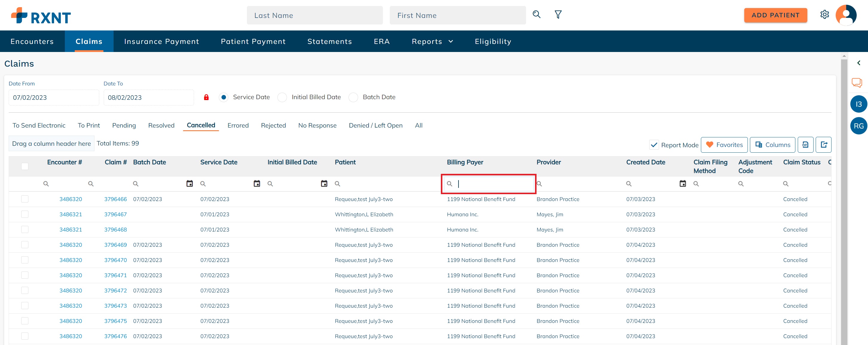
Task: Show the To Send Electronic tab
Action: coord(39,125)
